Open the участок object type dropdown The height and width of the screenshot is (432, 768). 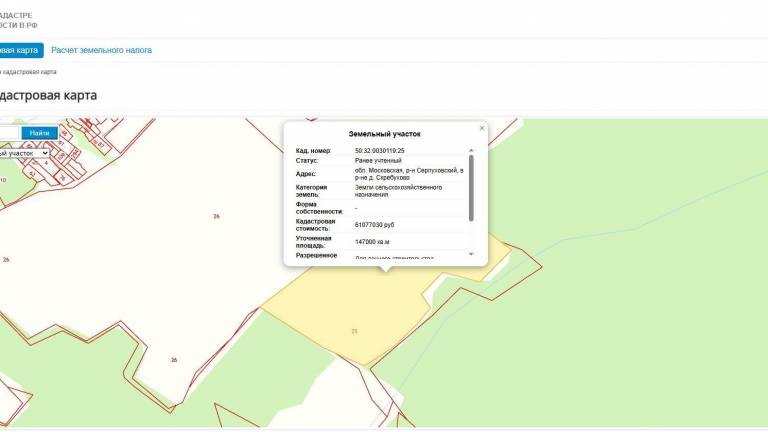27,153
